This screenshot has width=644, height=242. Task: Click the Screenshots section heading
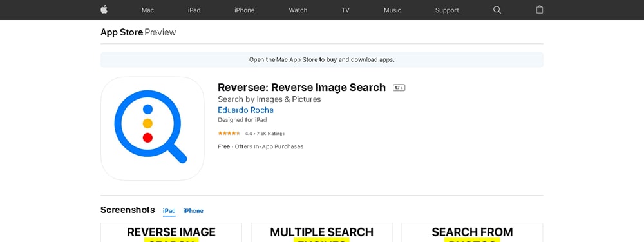click(x=128, y=210)
